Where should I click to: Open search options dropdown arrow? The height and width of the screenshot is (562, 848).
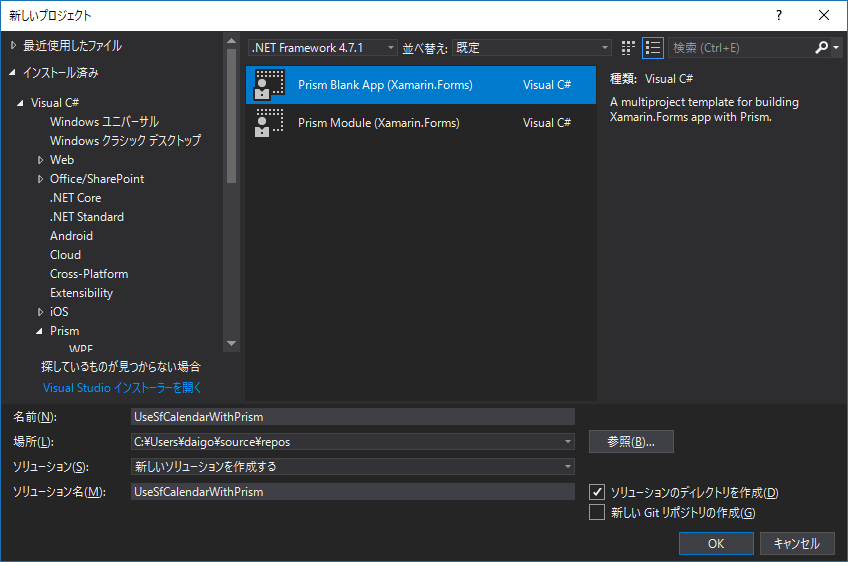(x=836, y=48)
